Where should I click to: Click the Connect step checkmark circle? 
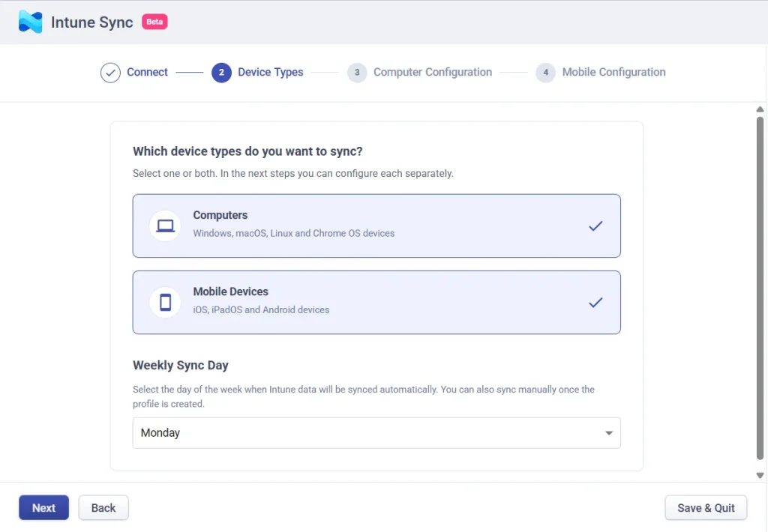pos(110,73)
